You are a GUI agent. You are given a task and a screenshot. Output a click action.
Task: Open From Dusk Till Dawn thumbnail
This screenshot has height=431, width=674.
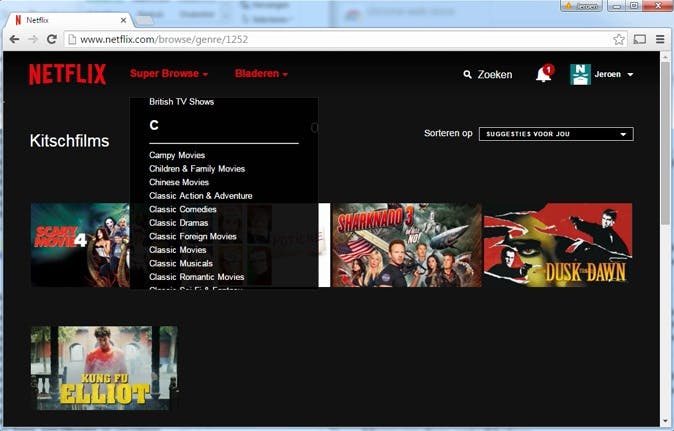[x=558, y=245]
